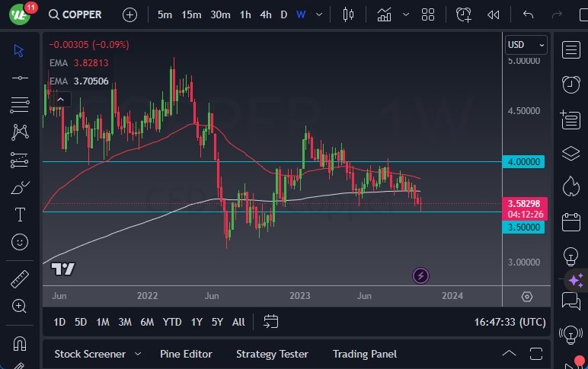This screenshot has width=588, height=369.
Task: Open the watchlist panel icon
Action: click(x=570, y=49)
